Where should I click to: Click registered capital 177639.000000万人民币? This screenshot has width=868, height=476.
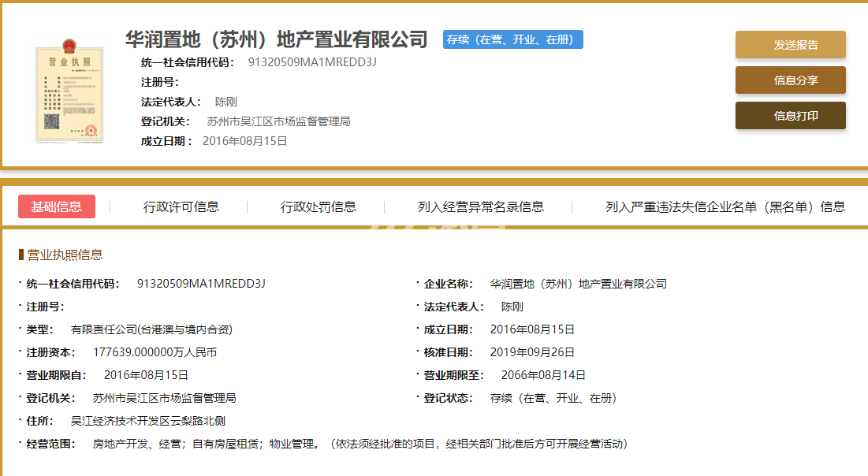[155, 352]
